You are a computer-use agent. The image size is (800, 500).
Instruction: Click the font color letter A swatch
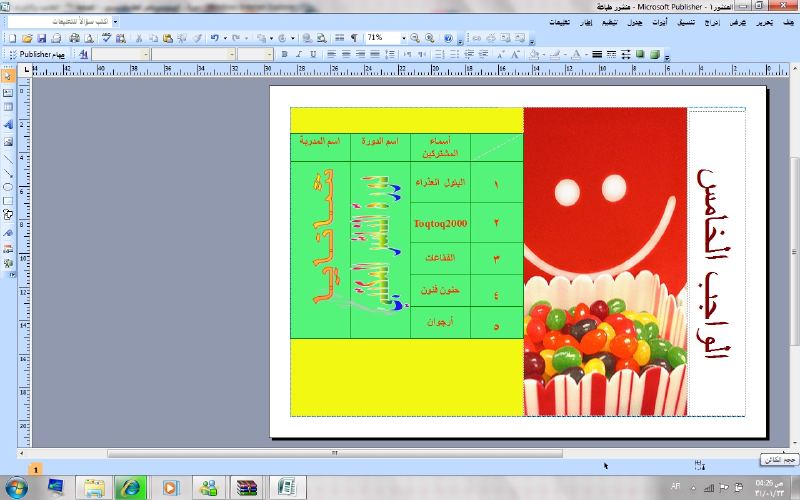pos(576,54)
